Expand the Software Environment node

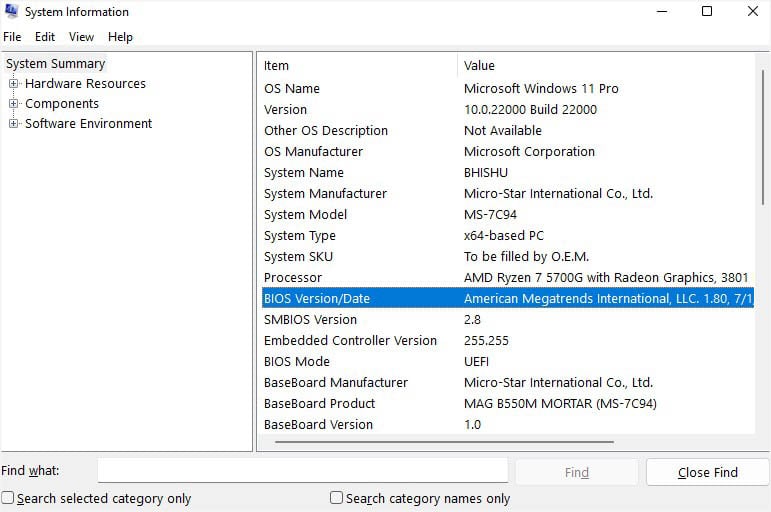(x=13, y=123)
